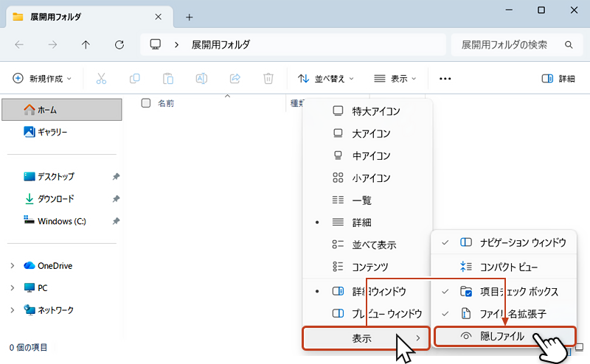The width and height of the screenshot is (590, 364).
Task: Select 一覧 list view
Action: pos(367,200)
